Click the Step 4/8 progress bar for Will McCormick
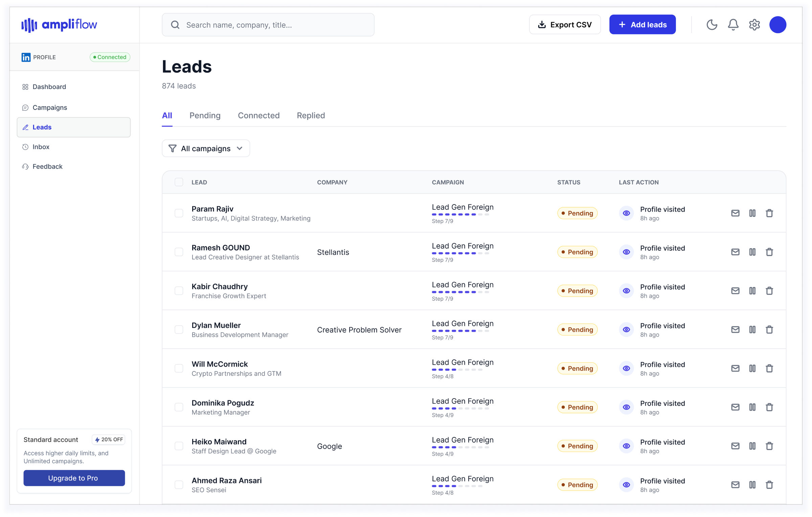 click(x=457, y=370)
